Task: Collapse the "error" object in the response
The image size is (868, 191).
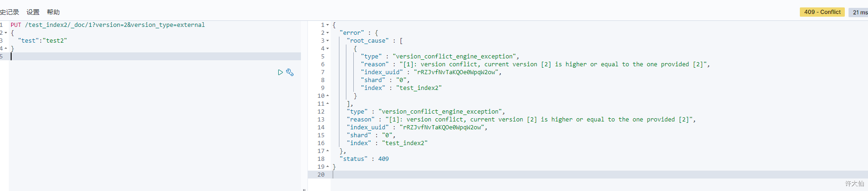Action: click(x=327, y=33)
